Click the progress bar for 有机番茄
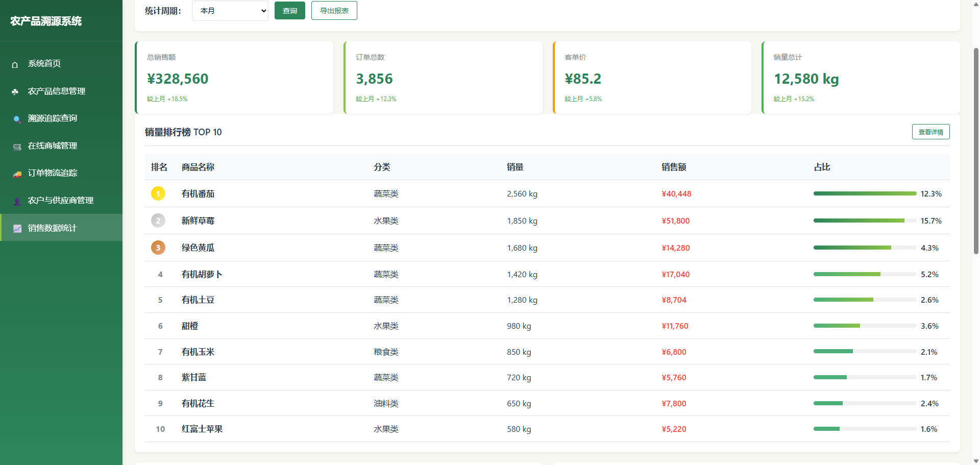Screen dimensions: 980x465 point(865,193)
